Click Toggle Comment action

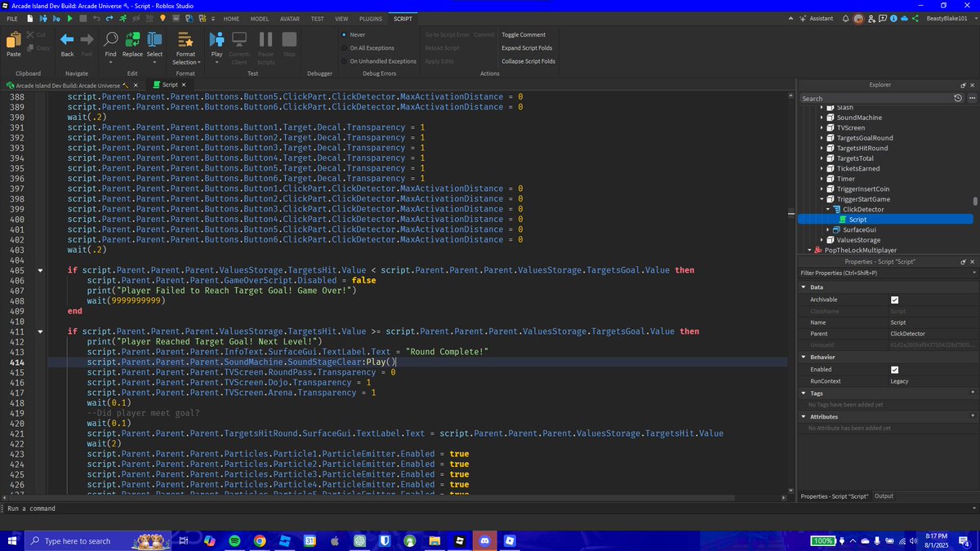[523, 35]
